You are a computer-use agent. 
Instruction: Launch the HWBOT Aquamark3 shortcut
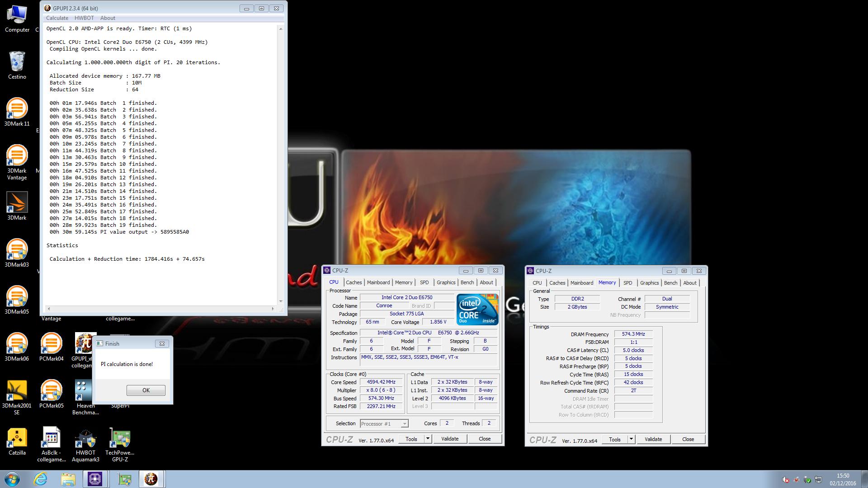click(85, 445)
